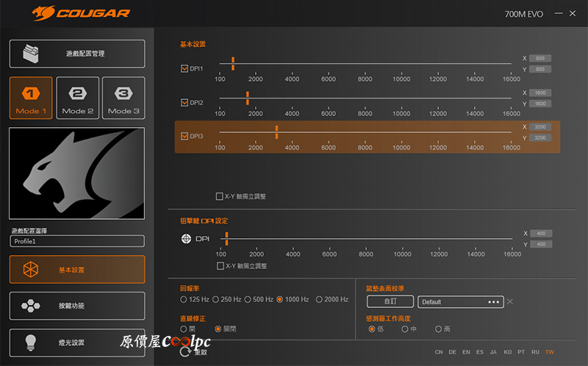Image resolution: width=588 pixels, height=366 pixels.
Task: Click the DPI3 slider handle
Action: (x=277, y=132)
